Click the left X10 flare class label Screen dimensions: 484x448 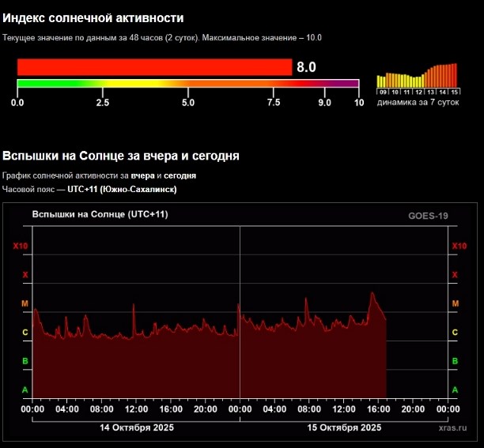click(x=21, y=247)
